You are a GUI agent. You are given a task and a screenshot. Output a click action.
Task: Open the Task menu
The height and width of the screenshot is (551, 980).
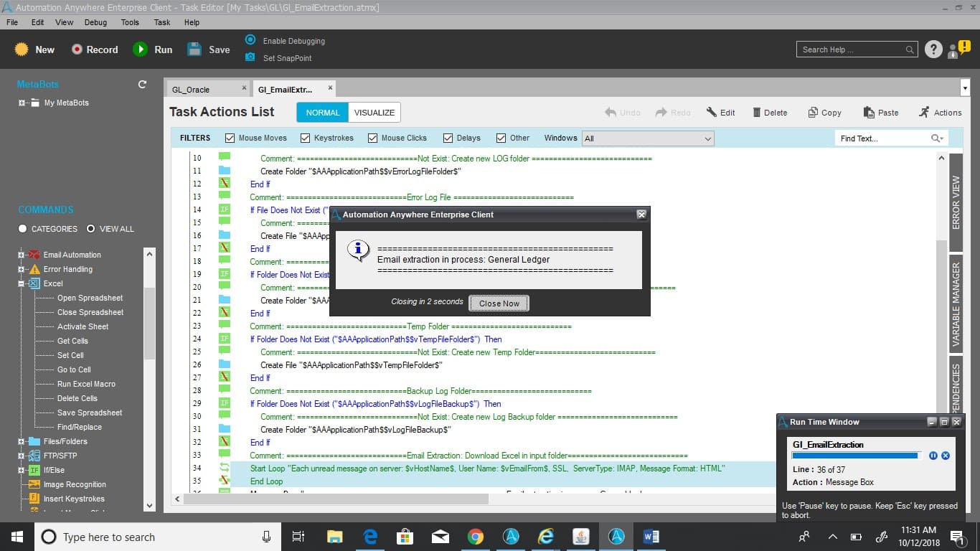162,22
